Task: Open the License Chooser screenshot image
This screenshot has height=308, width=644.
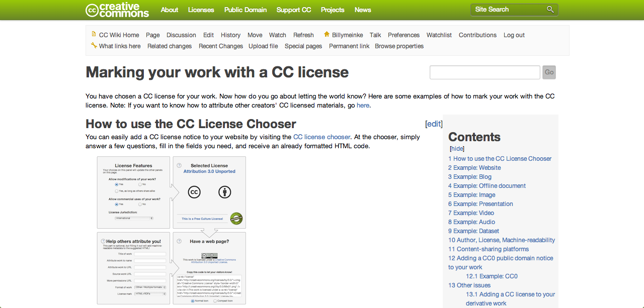Action: click(172, 230)
